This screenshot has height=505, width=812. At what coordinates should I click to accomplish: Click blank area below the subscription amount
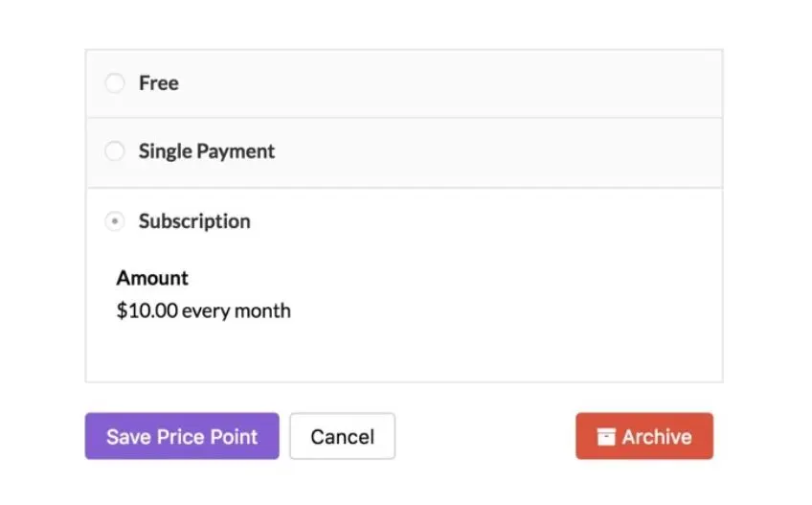tap(402, 353)
